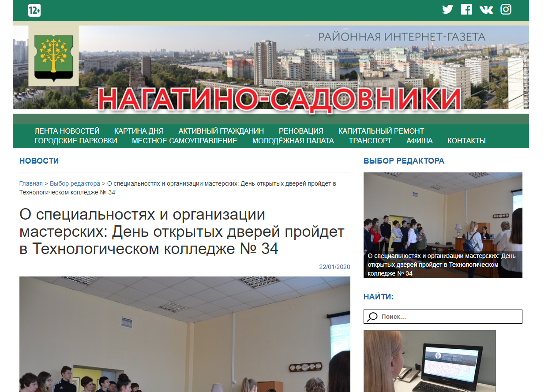The width and height of the screenshot is (552, 392).
Task: Click the Найти: heading
Action: 379,297
